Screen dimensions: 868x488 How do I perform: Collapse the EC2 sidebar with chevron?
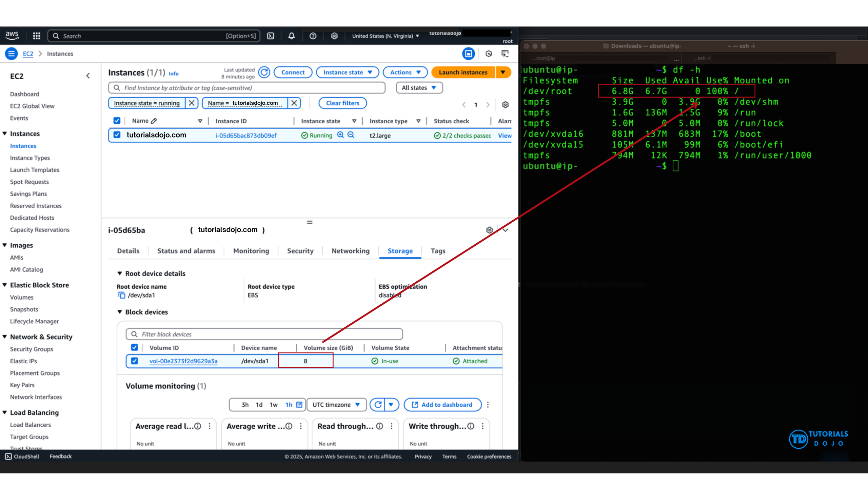[88, 76]
